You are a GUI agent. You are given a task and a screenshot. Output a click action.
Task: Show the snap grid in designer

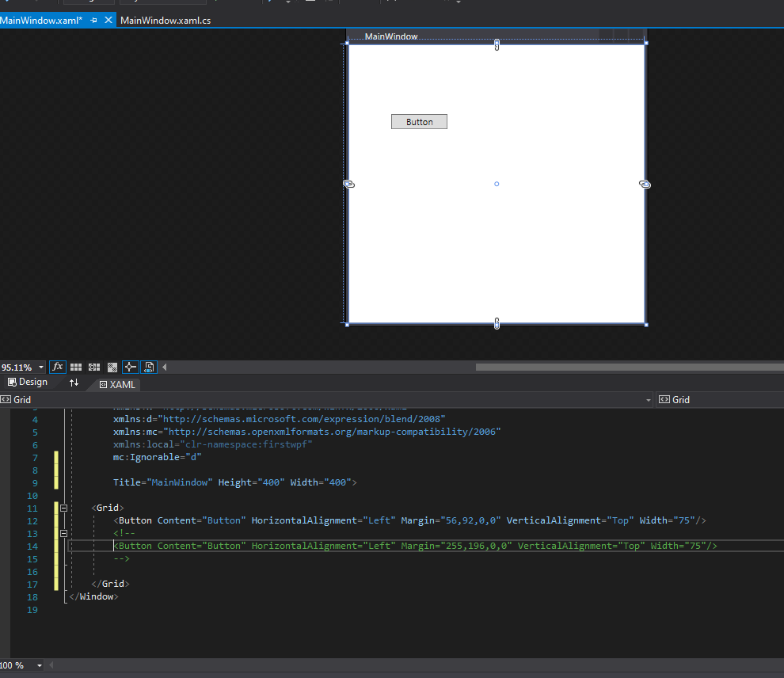tap(76, 367)
